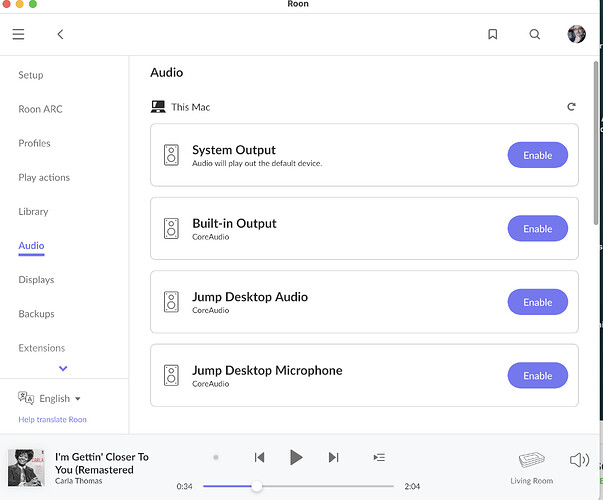Viewport: 603px width, 500px height.
Task: Click the elapsed time 0:34
Action: pyautogui.click(x=184, y=486)
